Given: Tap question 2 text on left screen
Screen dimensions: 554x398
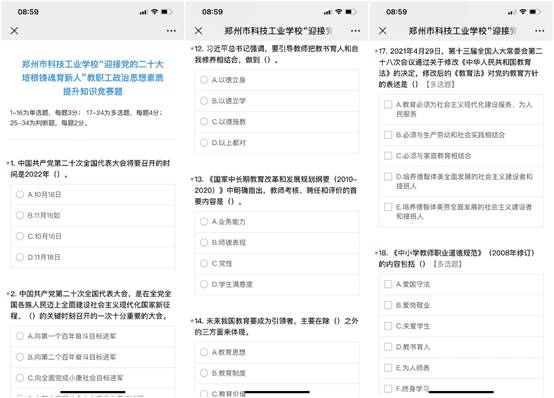Looking at the screenshot, I should (90, 305).
